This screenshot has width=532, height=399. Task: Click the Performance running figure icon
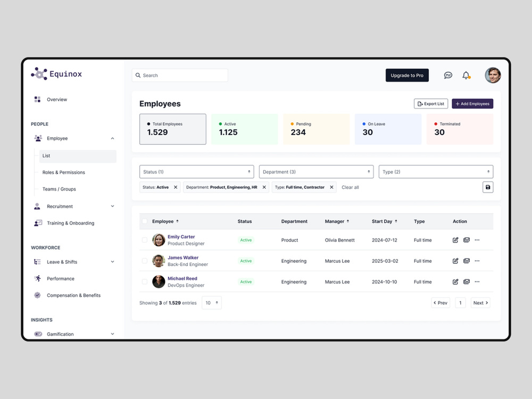38,278
